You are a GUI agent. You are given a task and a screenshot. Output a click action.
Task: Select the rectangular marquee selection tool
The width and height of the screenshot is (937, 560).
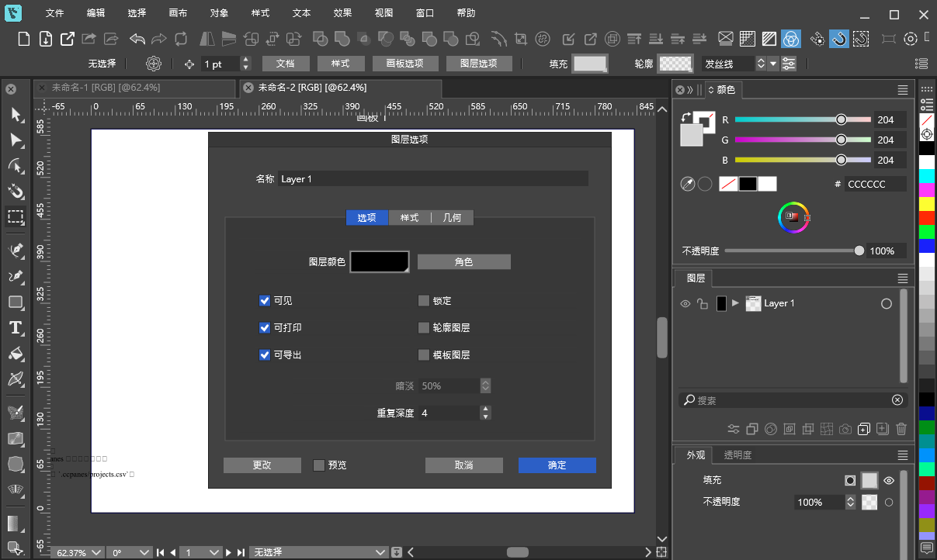click(16, 218)
